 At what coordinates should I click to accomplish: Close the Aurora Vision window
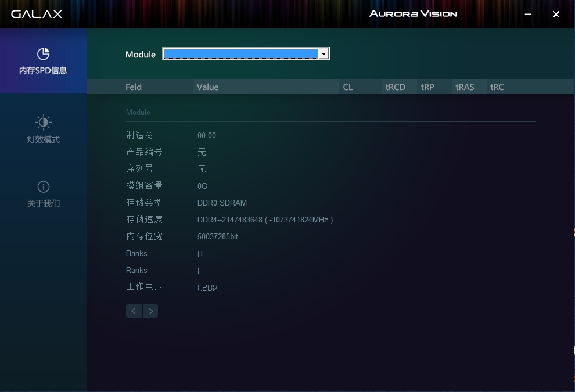(556, 15)
